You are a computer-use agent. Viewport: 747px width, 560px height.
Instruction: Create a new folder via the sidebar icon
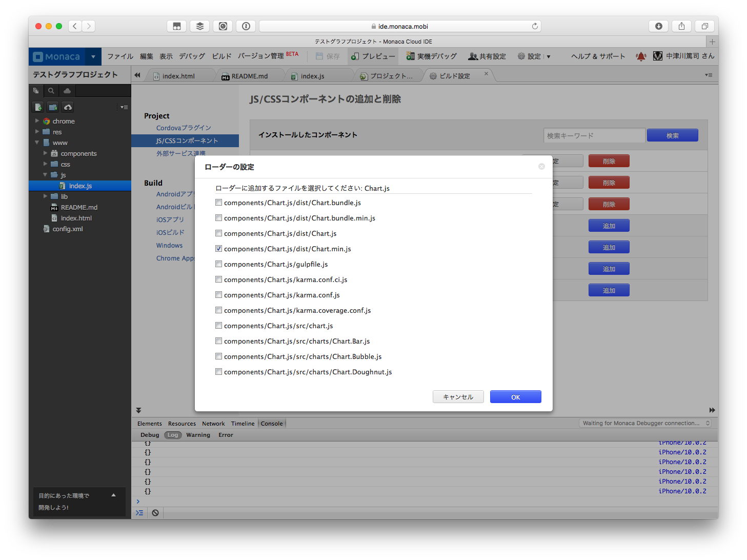click(52, 107)
